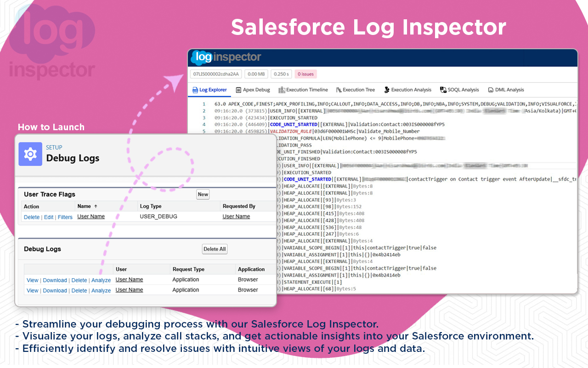Screen dimensions: 588x368
Task: Click the Log Type column header
Action: (x=151, y=206)
